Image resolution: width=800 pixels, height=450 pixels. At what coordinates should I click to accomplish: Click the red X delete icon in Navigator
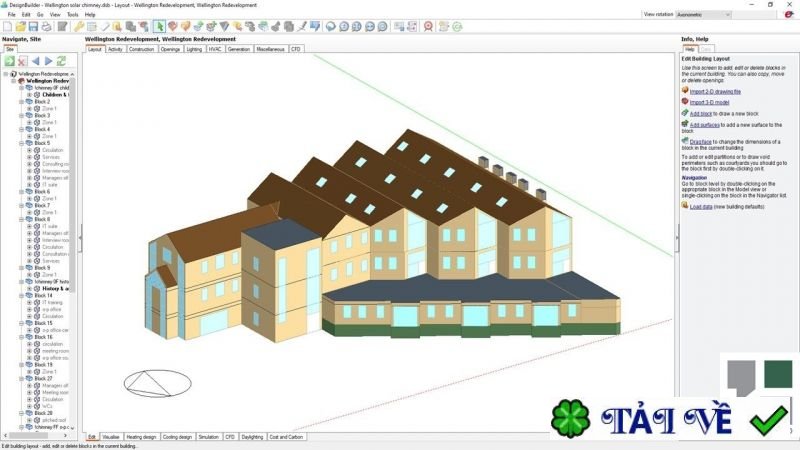(x=22, y=61)
